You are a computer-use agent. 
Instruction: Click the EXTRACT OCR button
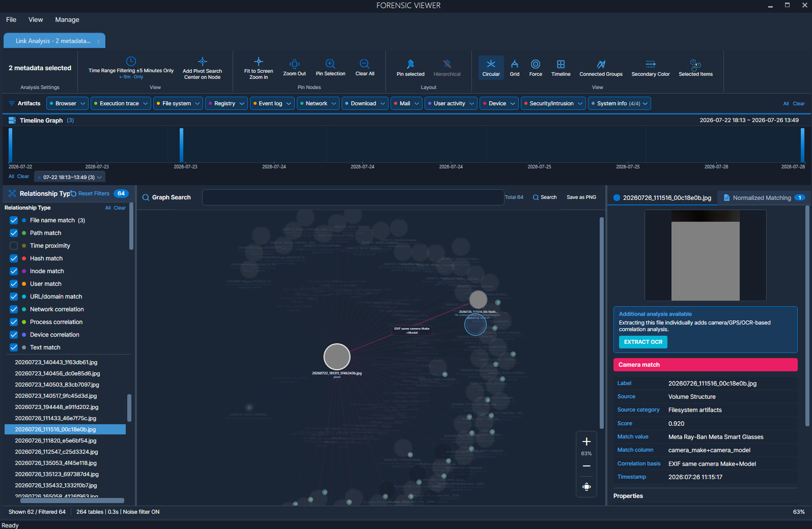click(643, 342)
